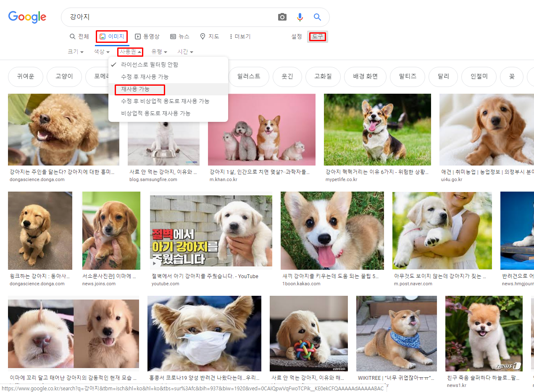Click blog.samsungfire.com source text
This screenshot has width=534, height=392.
[153, 179]
